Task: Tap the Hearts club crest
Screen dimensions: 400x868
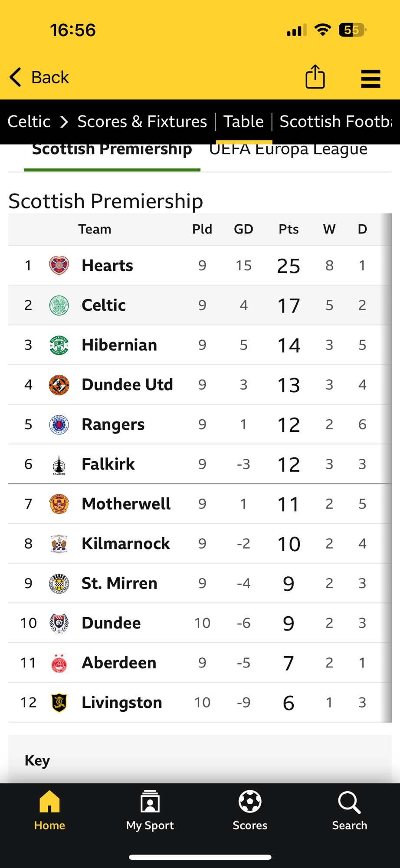Action: coord(59,266)
